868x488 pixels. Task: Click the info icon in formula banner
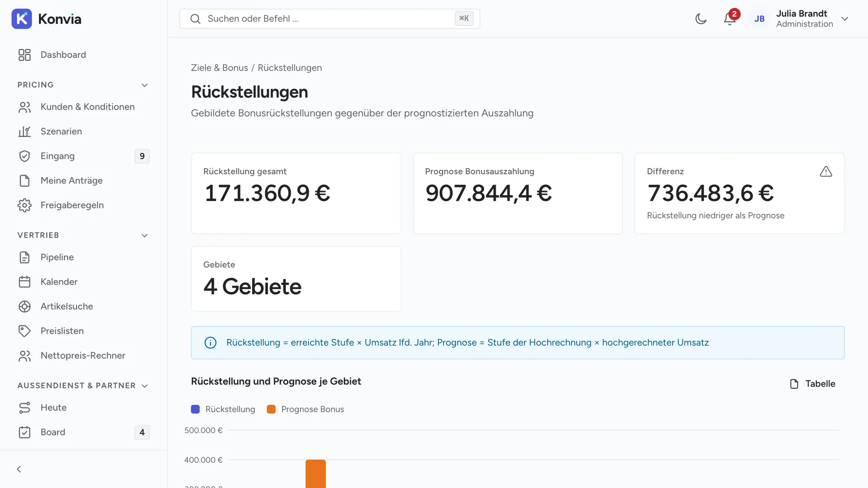pos(210,343)
